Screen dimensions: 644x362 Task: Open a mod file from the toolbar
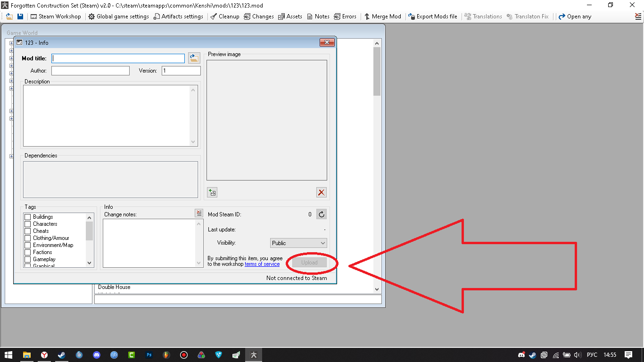click(x=9, y=16)
